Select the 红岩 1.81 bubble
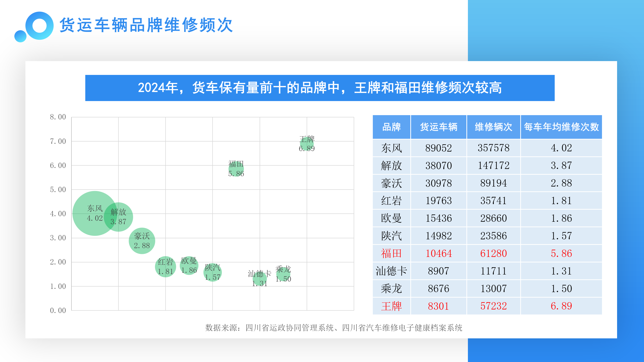 [166, 266]
